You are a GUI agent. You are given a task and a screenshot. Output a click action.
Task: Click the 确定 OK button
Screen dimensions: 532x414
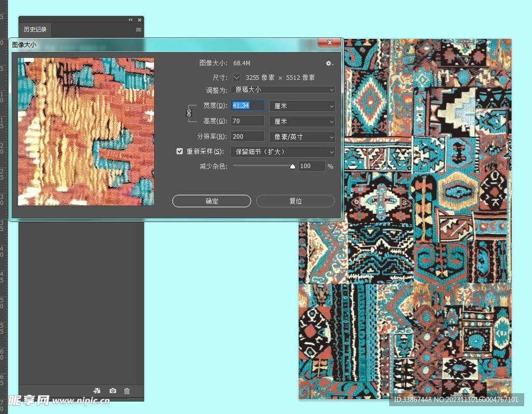point(211,201)
